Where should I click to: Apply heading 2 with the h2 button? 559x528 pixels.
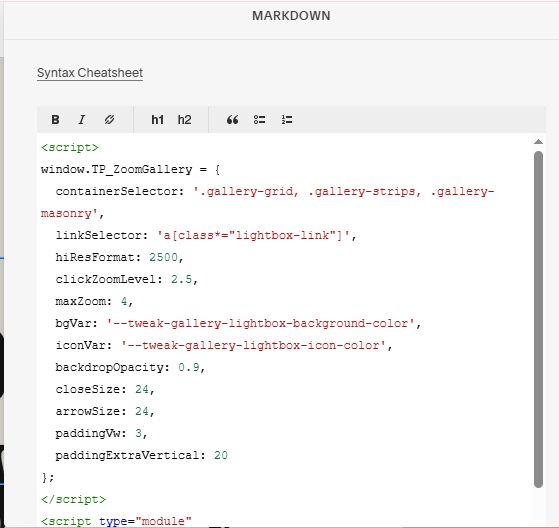[184, 120]
